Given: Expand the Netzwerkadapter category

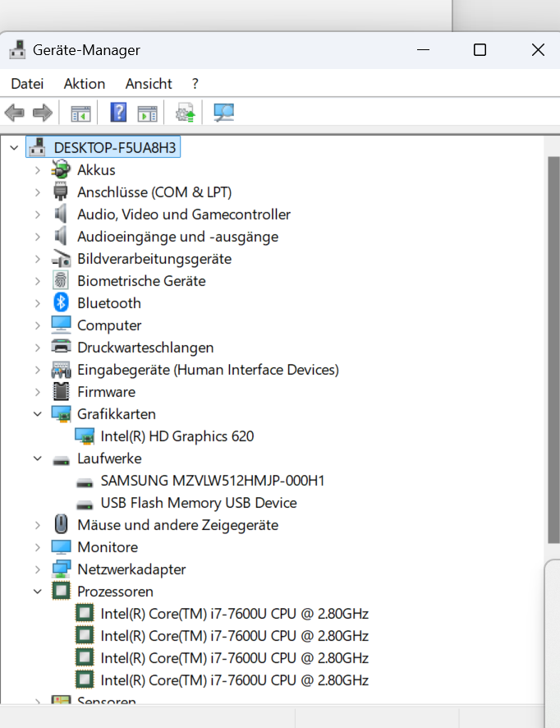Looking at the screenshot, I should [x=38, y=569].
